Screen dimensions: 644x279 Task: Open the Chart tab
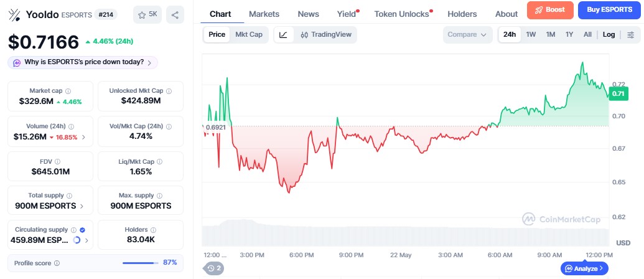click(220, 14)
